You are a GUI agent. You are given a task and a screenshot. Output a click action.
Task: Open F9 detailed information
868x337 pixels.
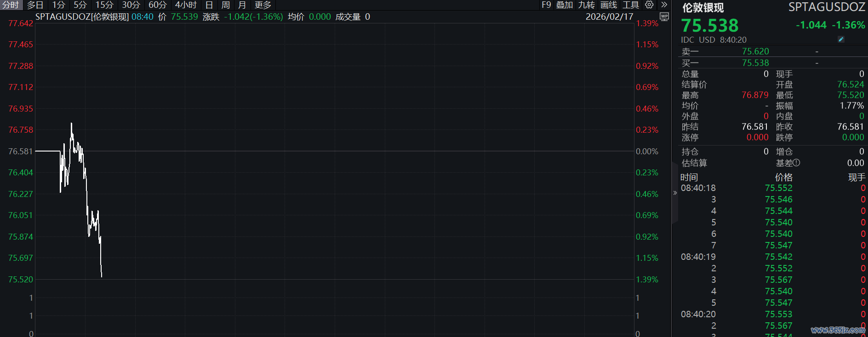(546, 5)
